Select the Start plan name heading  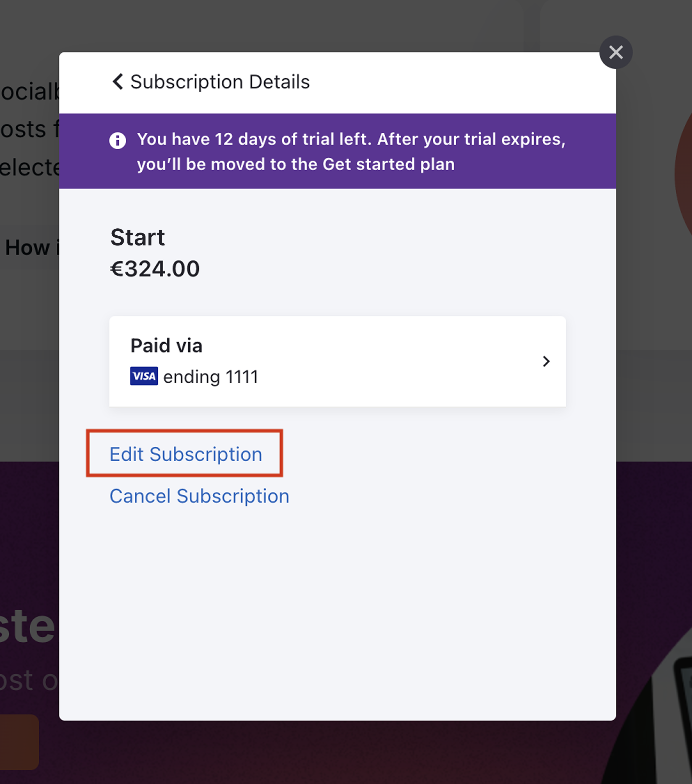(x=138, y=237)
